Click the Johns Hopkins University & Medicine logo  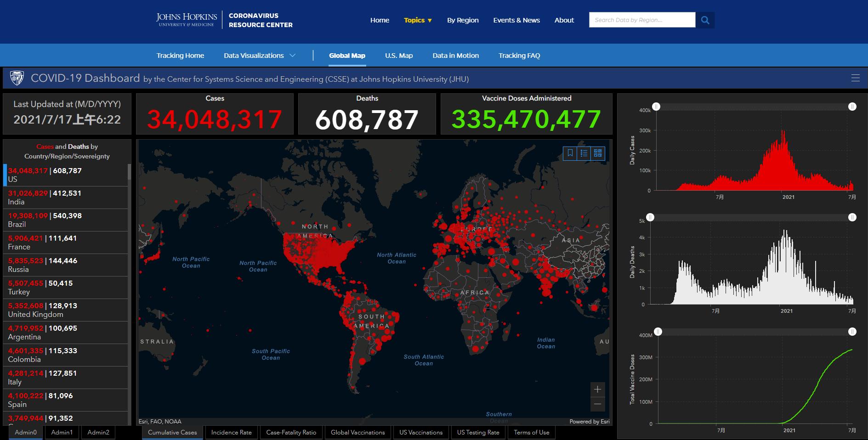point(187,20)
